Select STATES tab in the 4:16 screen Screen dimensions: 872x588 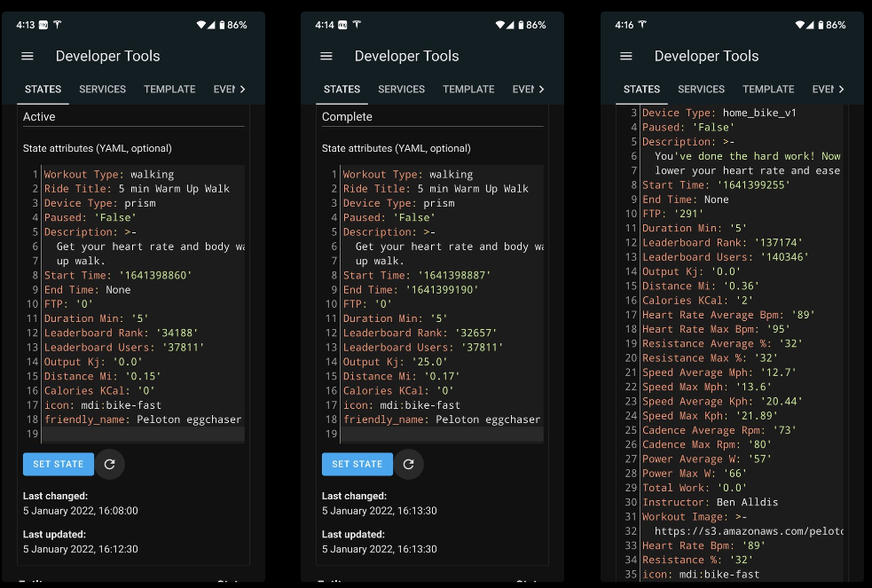pyautogui.click(x=641, y=89)
